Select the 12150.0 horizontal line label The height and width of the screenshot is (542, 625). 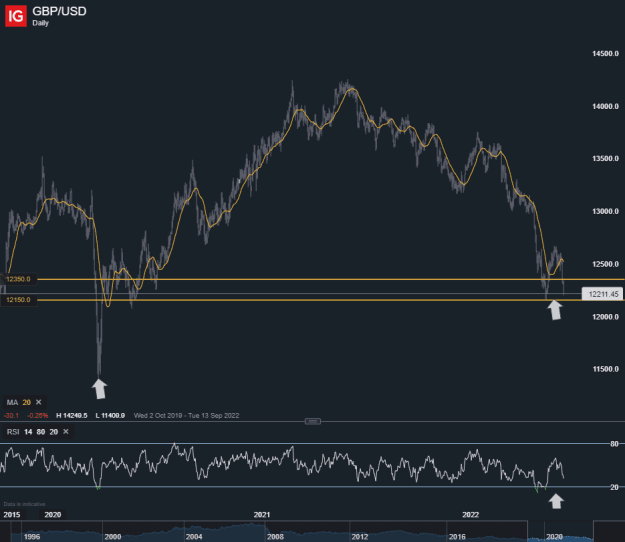coord(18,300)
